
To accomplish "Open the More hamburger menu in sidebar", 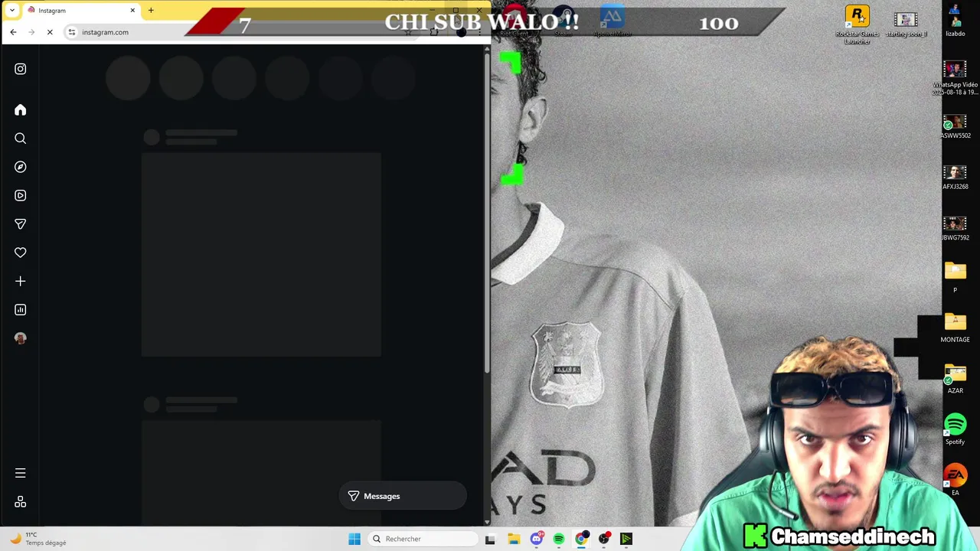I will pos(21,473).
